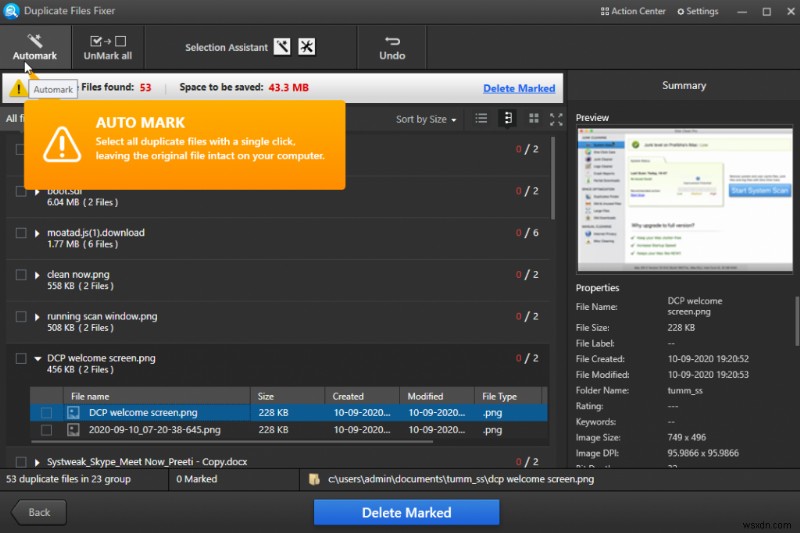Open the Action Center
The width and height of the screenshot is (800, 533).
[x=633, y=11]
